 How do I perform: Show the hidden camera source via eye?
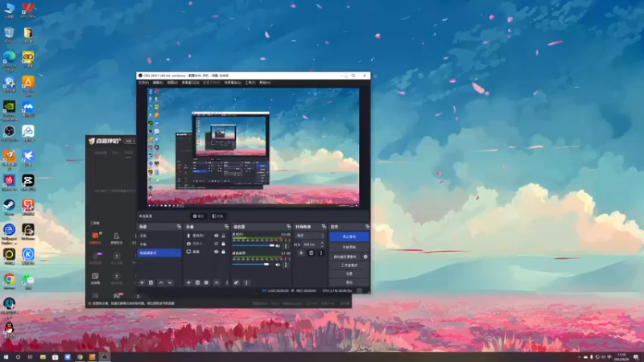(216, 244)
